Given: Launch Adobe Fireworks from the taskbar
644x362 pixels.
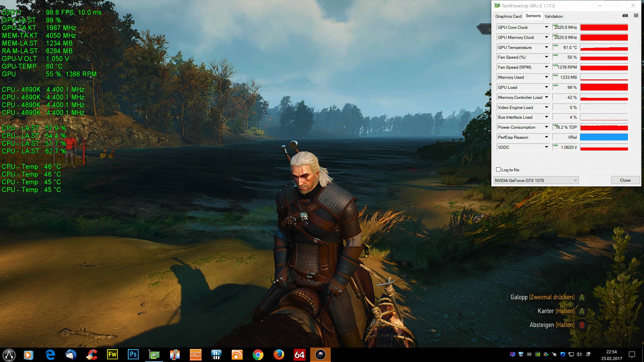Looking at the screenshot, I should tap(112, 355).
